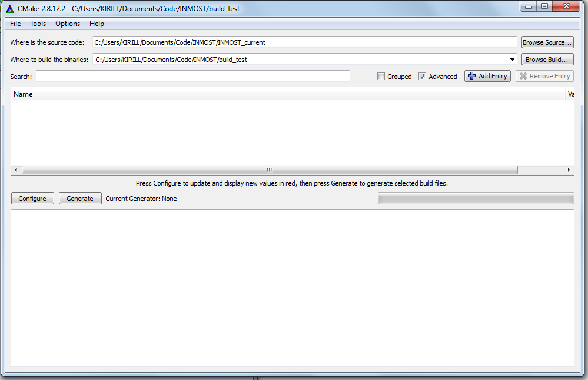The height and width of the screenshot is (380, 588).
Task: Click 'Where to build the binaries:' label
Action: (49, 60)
